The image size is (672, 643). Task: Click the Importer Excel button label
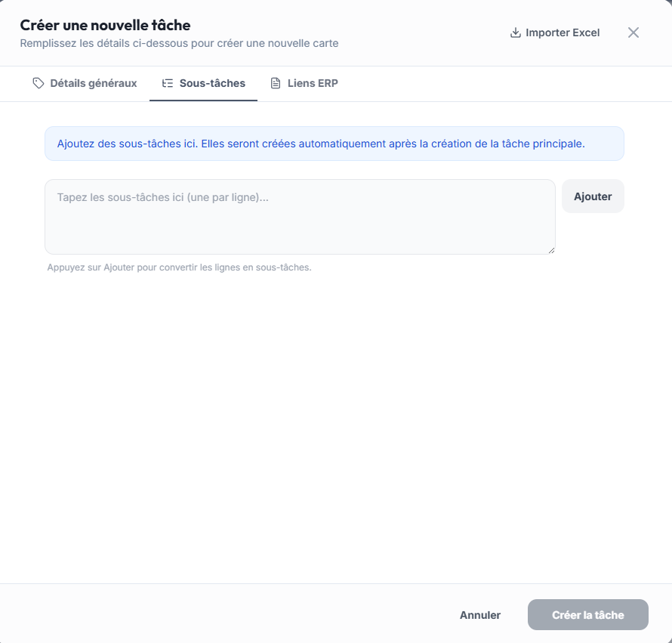[563, 32]
